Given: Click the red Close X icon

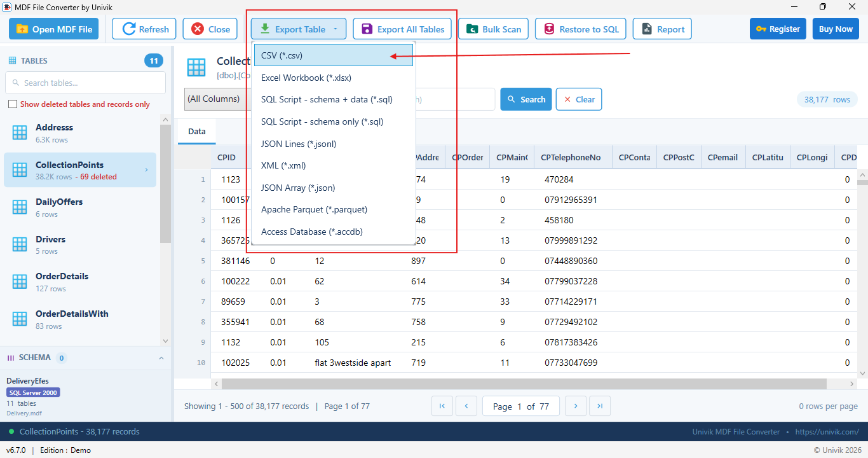Looking at the screenshot, I should (198, 29).
